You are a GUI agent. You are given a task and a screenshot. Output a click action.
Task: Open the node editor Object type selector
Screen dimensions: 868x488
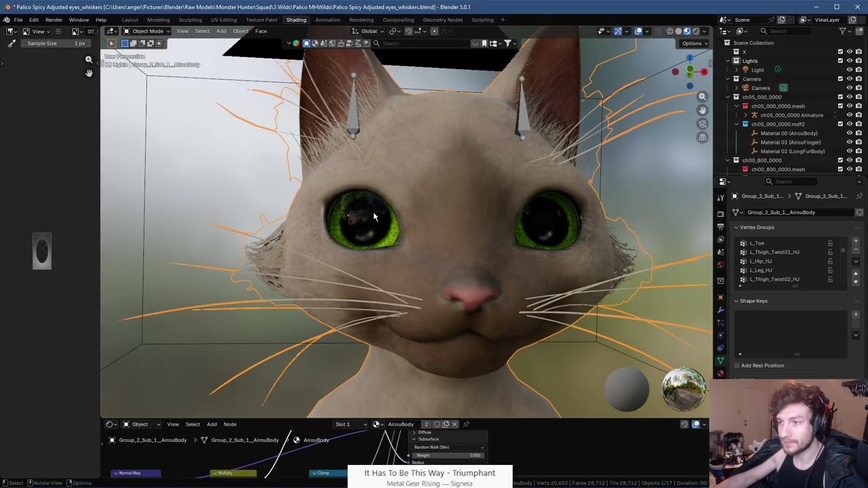click(142, 424)
